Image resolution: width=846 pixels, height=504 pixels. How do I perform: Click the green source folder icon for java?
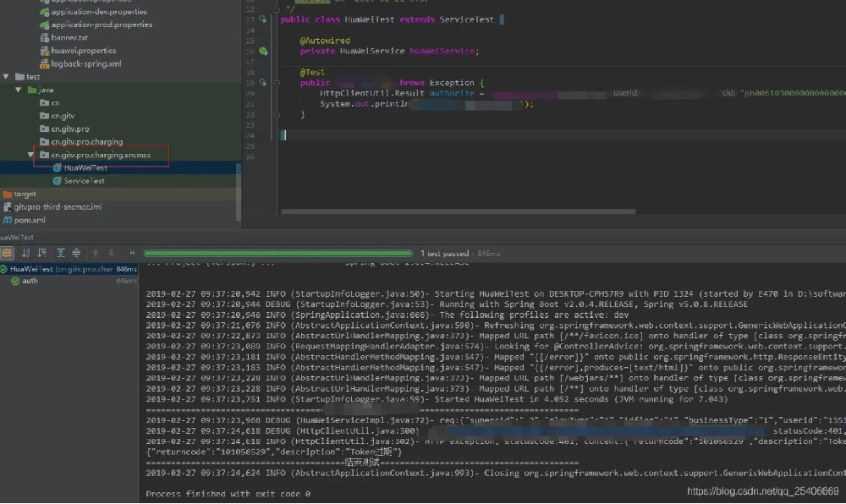[32, 90]
